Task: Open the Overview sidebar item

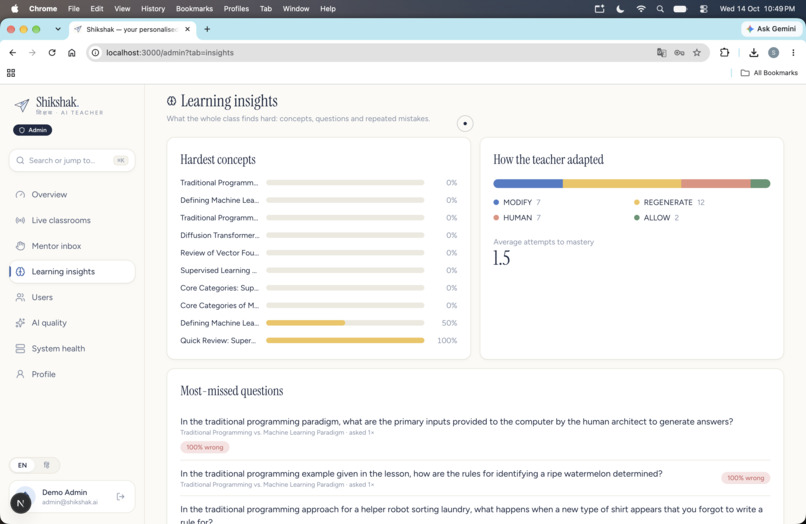Action: (x=72, y=194)
